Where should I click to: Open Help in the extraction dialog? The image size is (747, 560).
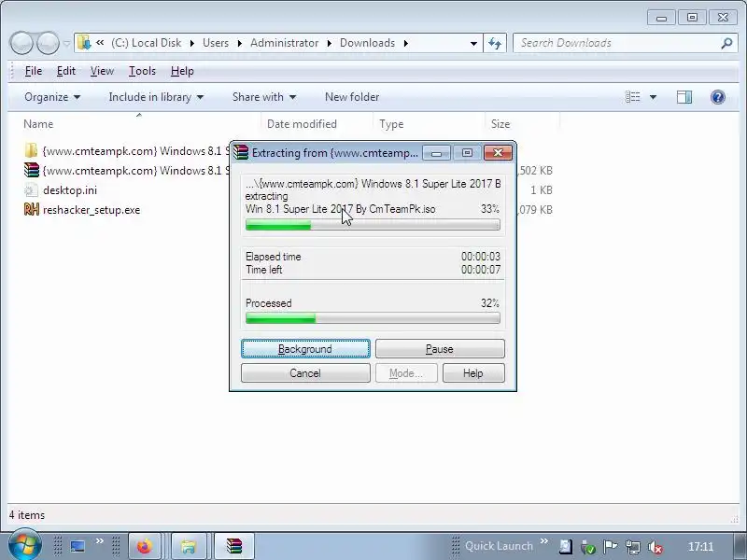point(473,372)
